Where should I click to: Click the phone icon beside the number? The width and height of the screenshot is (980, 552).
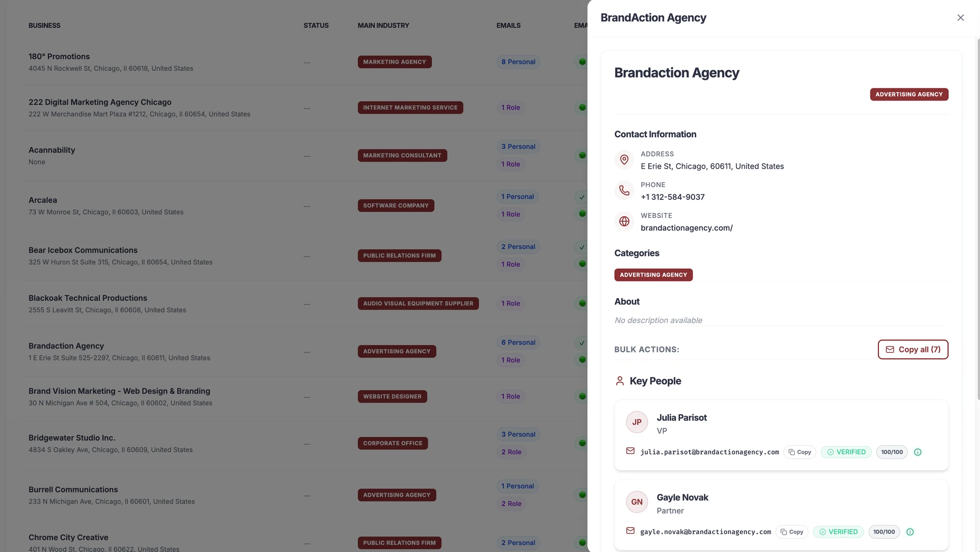pos(624,191)
